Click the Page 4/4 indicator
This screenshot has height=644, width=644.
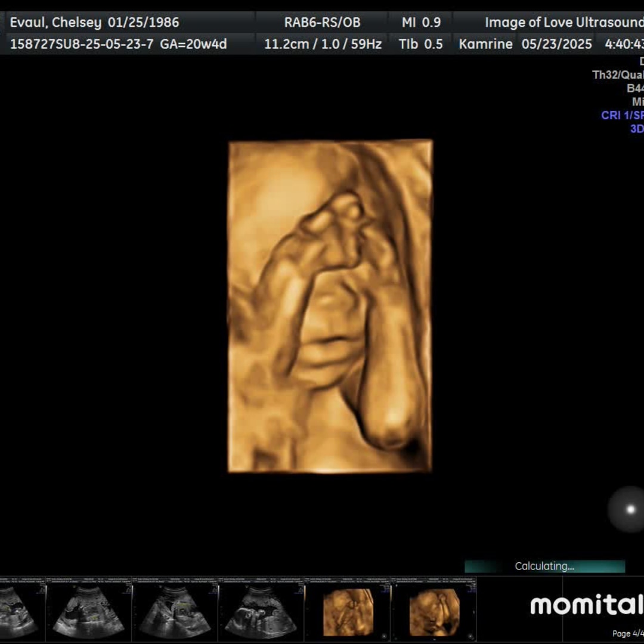pos(628,634)
